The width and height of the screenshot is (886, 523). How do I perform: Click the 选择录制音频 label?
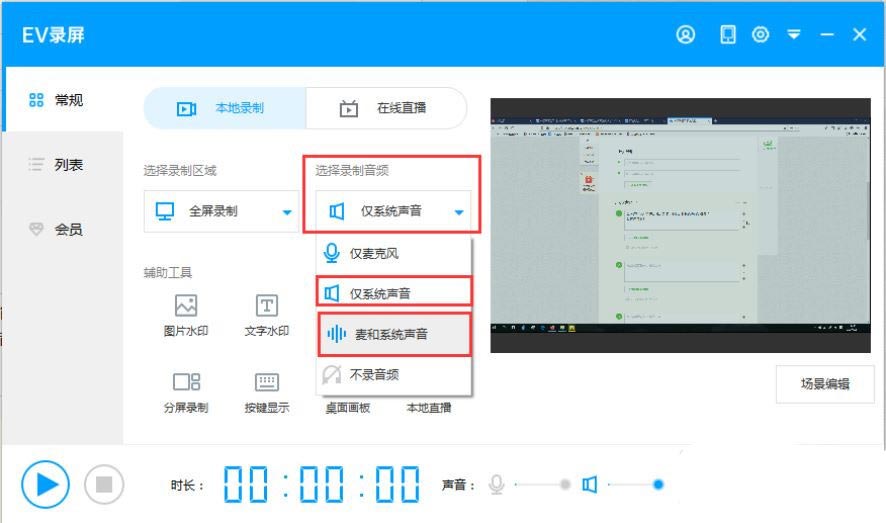(x=352, y=171)
